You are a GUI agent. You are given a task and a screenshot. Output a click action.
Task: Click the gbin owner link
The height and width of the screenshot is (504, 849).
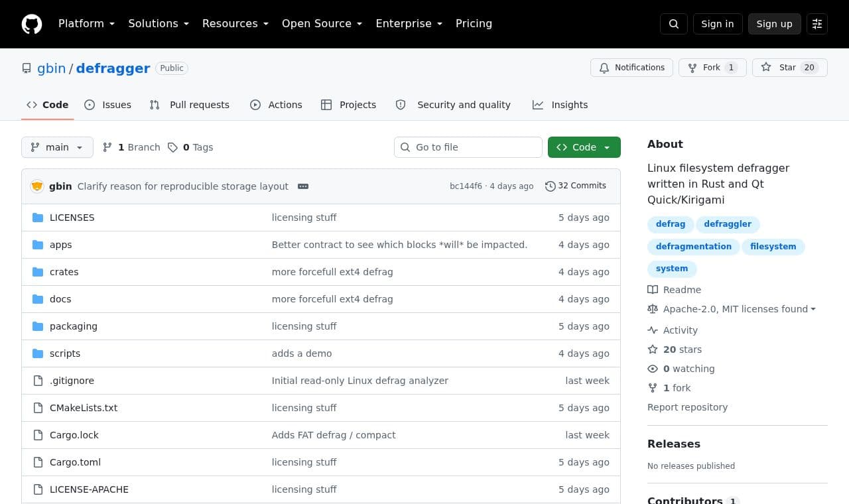pos(51,68)
